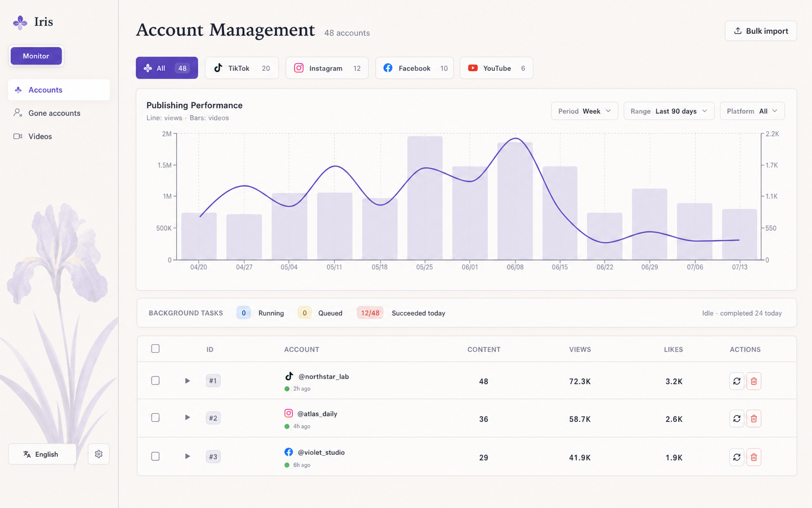Click the TikTok icon beside @northstar_lab
The height and width of the screenshot is (508, 812).
click(289, 376)
